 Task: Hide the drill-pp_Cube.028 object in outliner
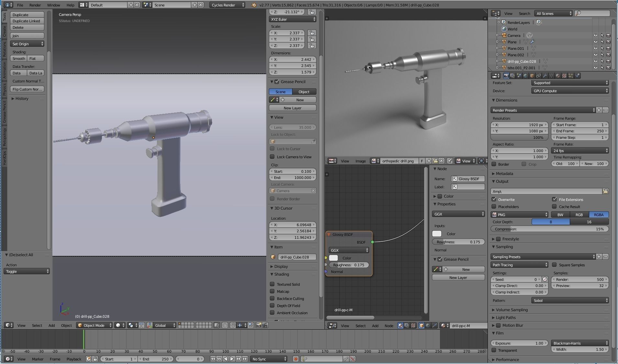(595, 61)
